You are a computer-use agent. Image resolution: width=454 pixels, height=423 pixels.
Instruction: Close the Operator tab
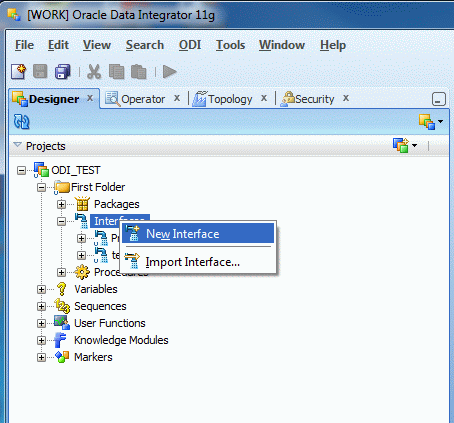point(177,98)
